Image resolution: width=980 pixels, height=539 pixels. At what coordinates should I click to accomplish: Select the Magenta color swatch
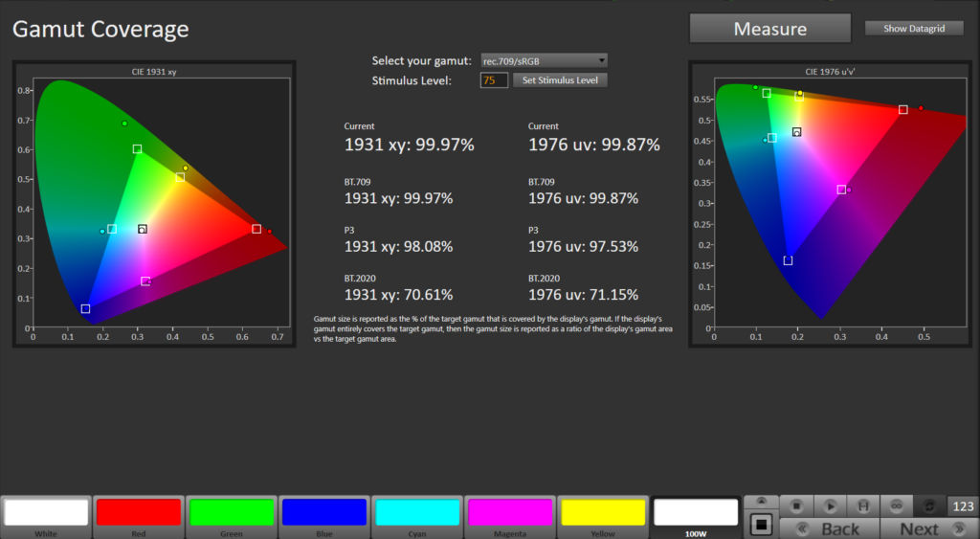510,516
